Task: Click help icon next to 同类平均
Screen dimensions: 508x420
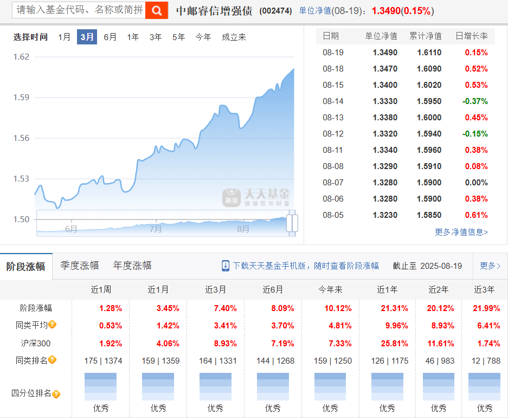Action: (x=53, y=325)
